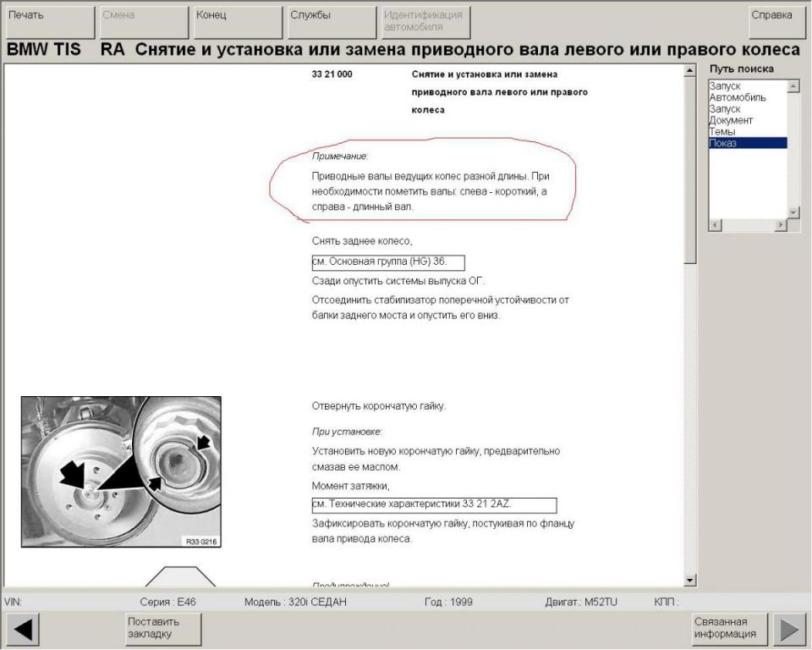Click document number 33 21 000

332,74
